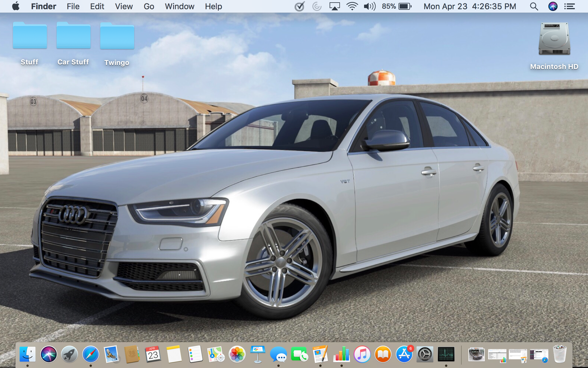Restore minimized Pages document window
588x368 pixels.
pos(518,355)
